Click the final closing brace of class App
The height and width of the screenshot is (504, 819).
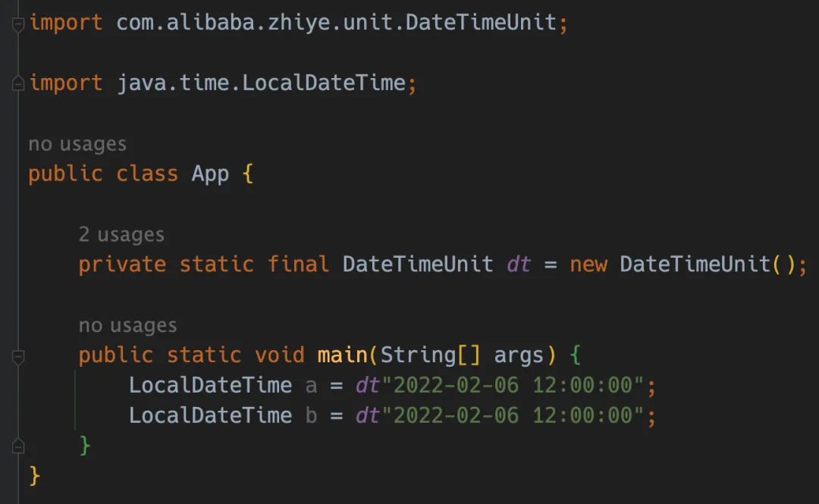coord(34,476)
